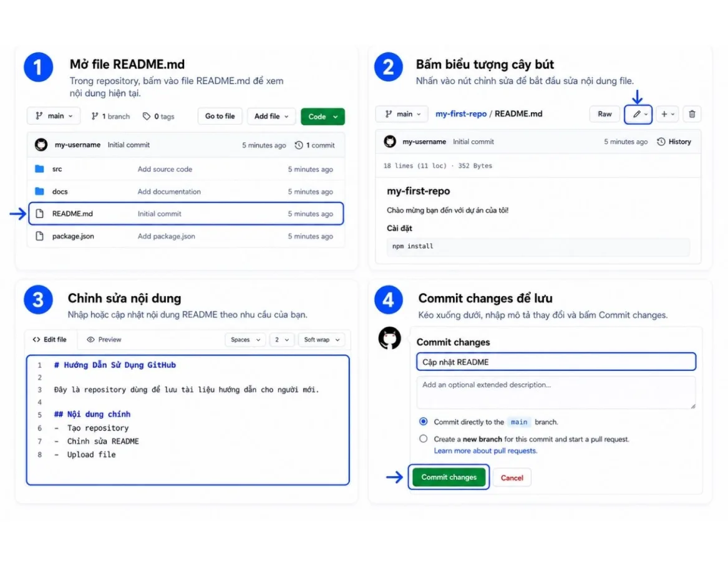The height and width of the screenshot is (561, 728).
Task: Click the 1 branch text
Action: pos(115,117)
